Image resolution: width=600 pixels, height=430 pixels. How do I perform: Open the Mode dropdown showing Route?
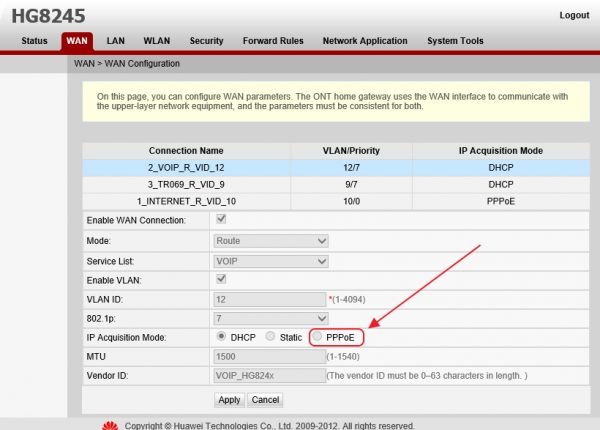(x=271, y=241)
